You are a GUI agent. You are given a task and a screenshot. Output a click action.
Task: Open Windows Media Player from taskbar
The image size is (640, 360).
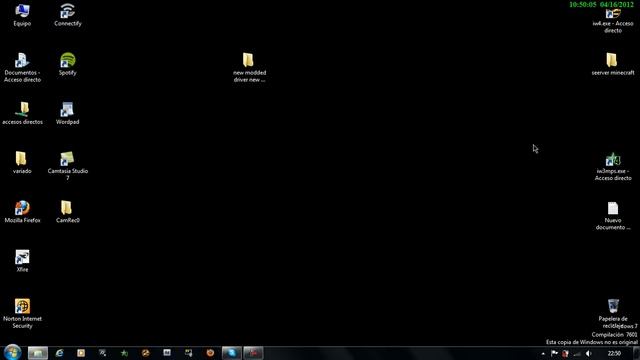tap(81, 353)
